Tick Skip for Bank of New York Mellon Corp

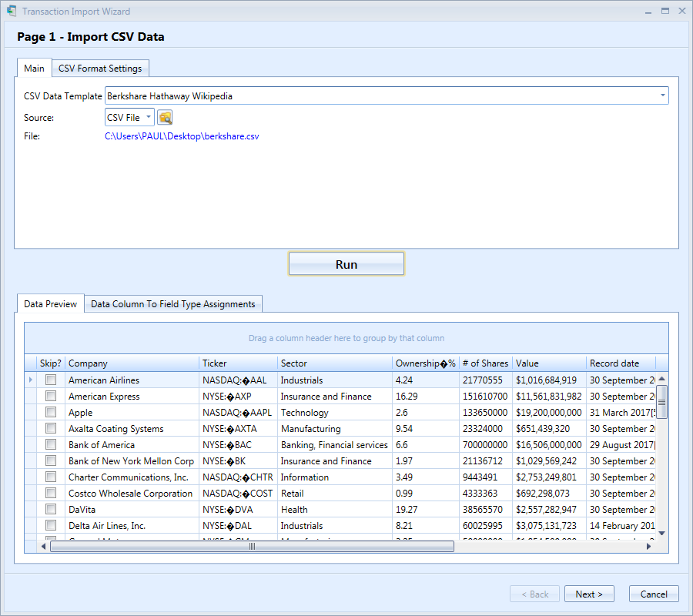pos(51,461)
